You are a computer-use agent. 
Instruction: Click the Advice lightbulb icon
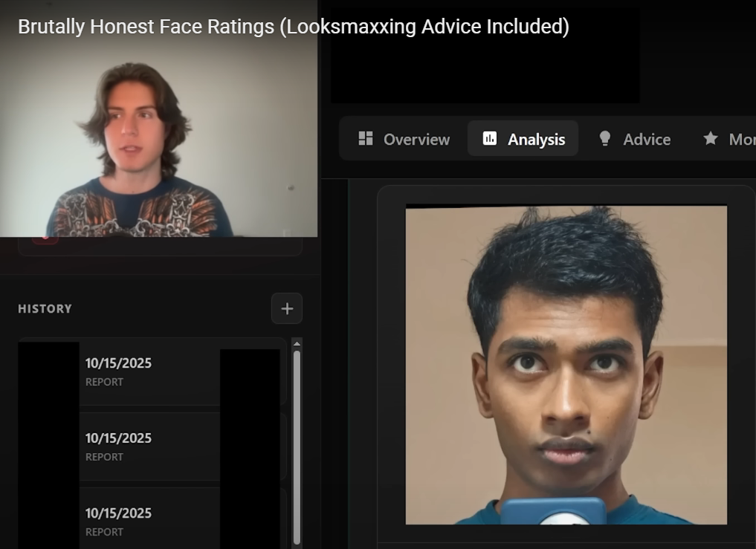coord(605,139)
